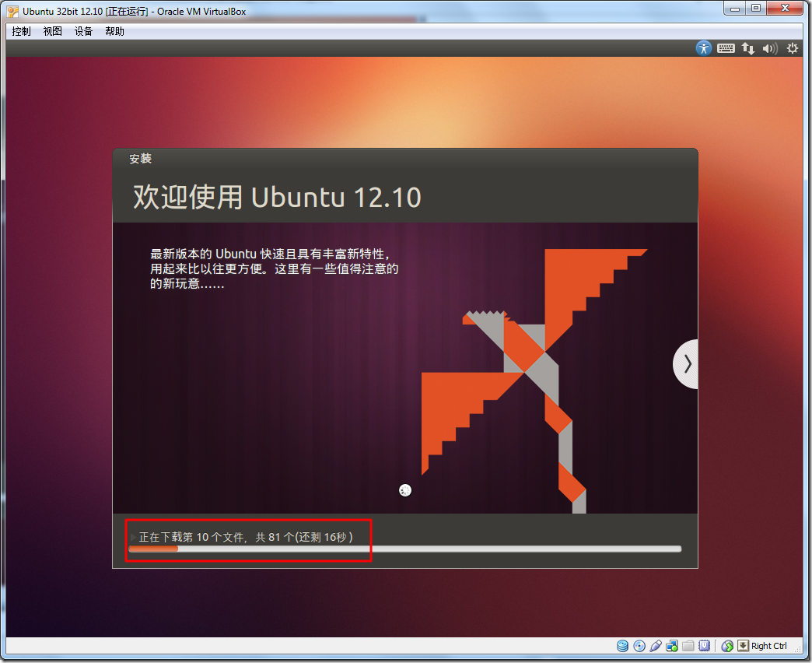Open the sound volume indicator
The image size is (812, 663).
pyautogui.click(x=770, y=49)
